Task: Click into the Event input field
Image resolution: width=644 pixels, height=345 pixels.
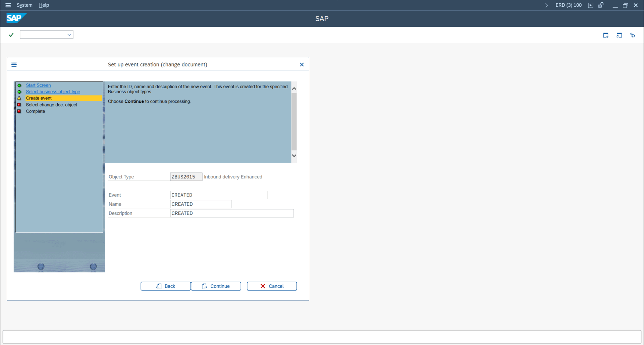Action: point(219,195)
